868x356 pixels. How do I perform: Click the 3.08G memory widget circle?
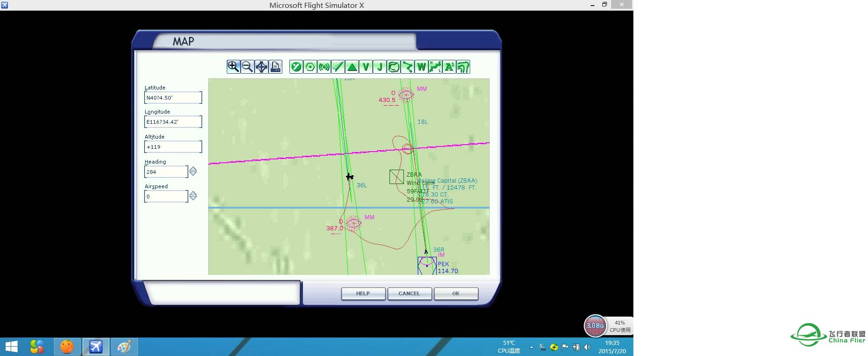pos(595,325)
